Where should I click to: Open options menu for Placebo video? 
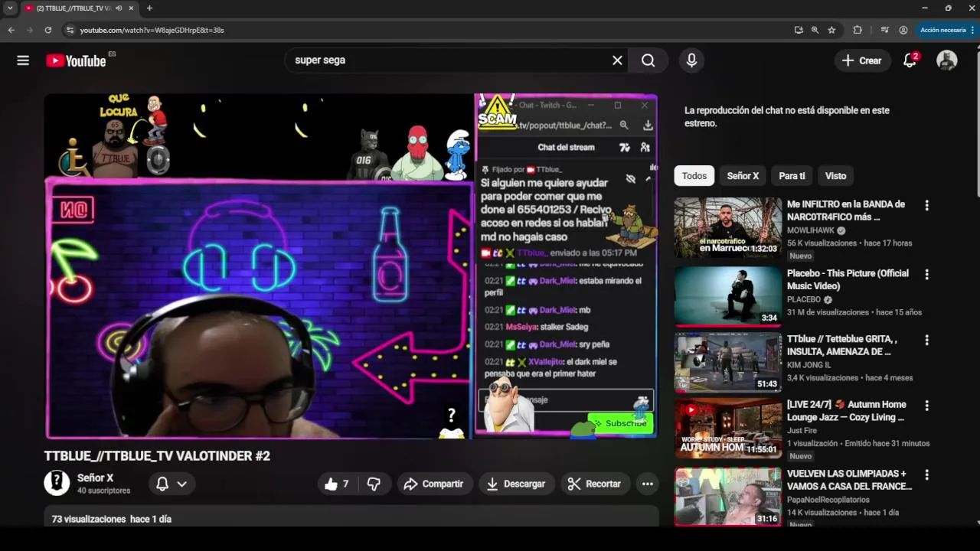pyautogui.click(x=926, y=274)
